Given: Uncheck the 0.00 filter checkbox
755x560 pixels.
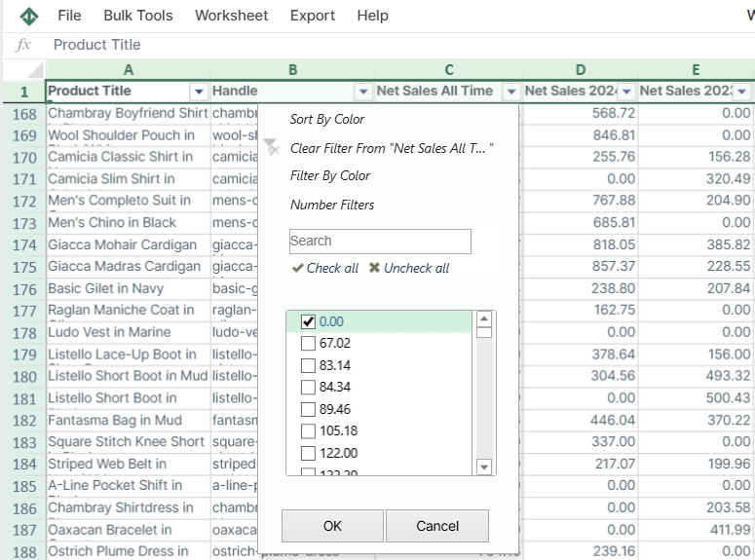Looking at the screenshot, I should coord(308,321).
